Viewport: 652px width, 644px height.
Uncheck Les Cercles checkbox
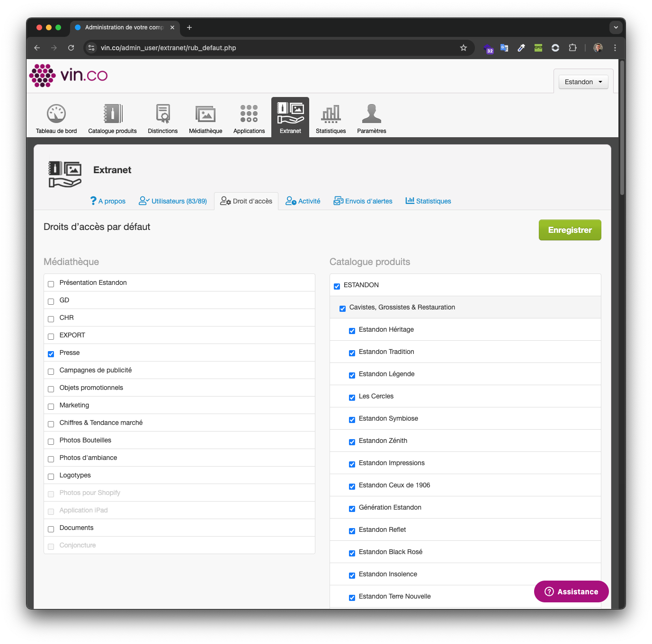pyautogui.click(x=352, y=397)
